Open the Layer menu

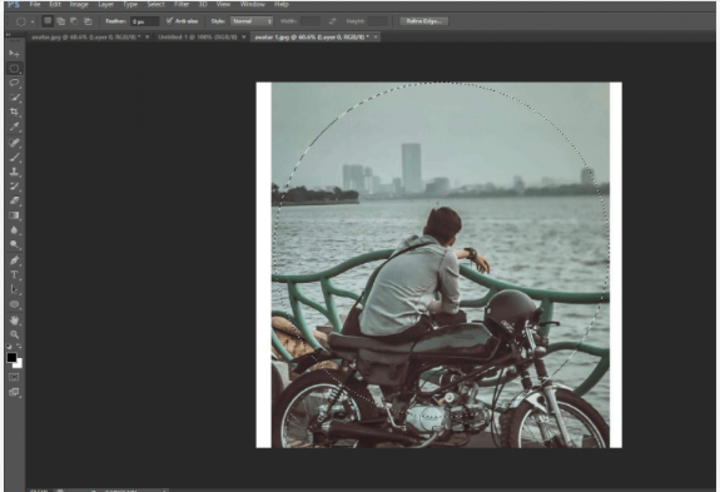(x=106, y=5)
